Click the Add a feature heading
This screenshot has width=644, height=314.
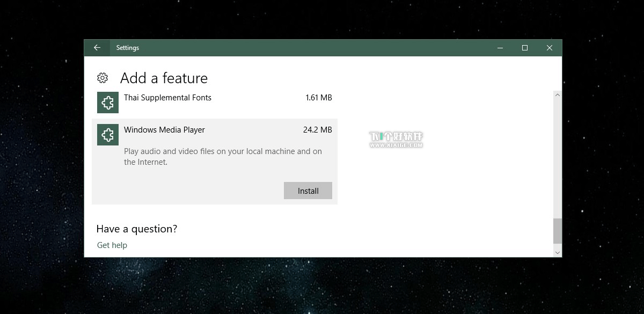point(163,78)
